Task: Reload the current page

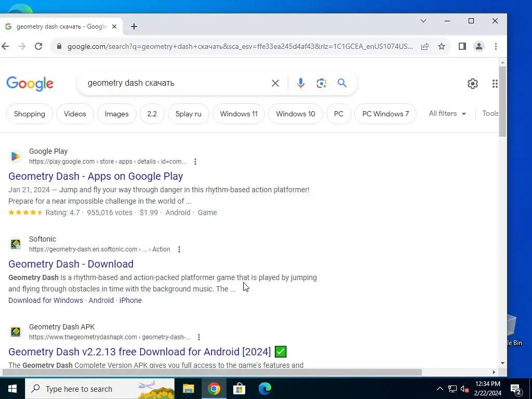Action: pyautogui.click(x=38, y=46)
